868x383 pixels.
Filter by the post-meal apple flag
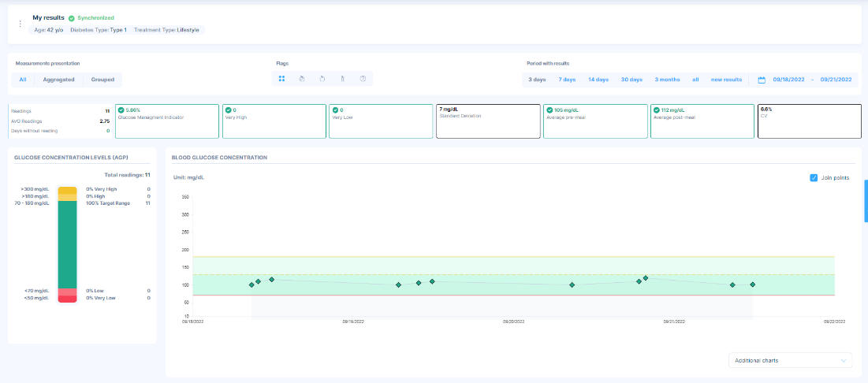coord(322,79)
